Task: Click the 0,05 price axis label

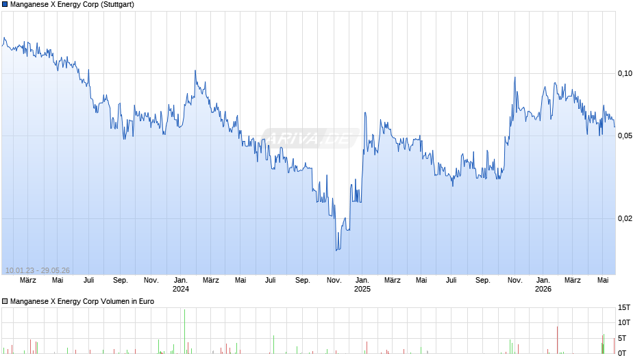Action: point(625,136)
